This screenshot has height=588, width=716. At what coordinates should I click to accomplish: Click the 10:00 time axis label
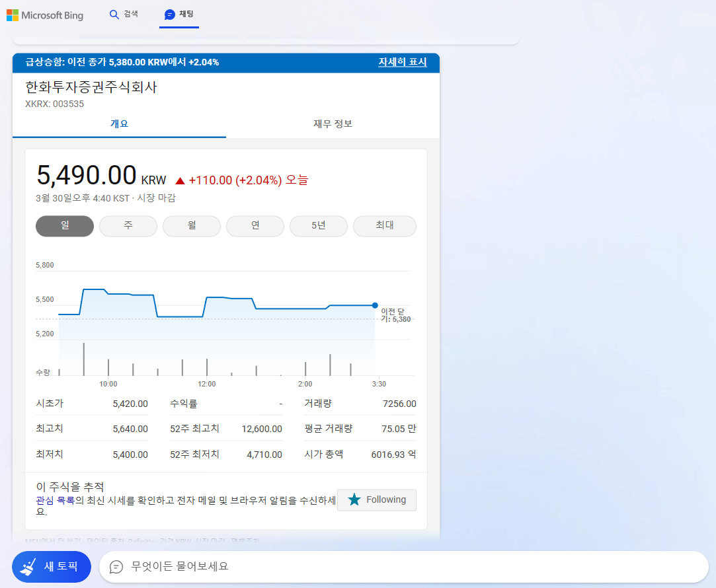[108, 384]
